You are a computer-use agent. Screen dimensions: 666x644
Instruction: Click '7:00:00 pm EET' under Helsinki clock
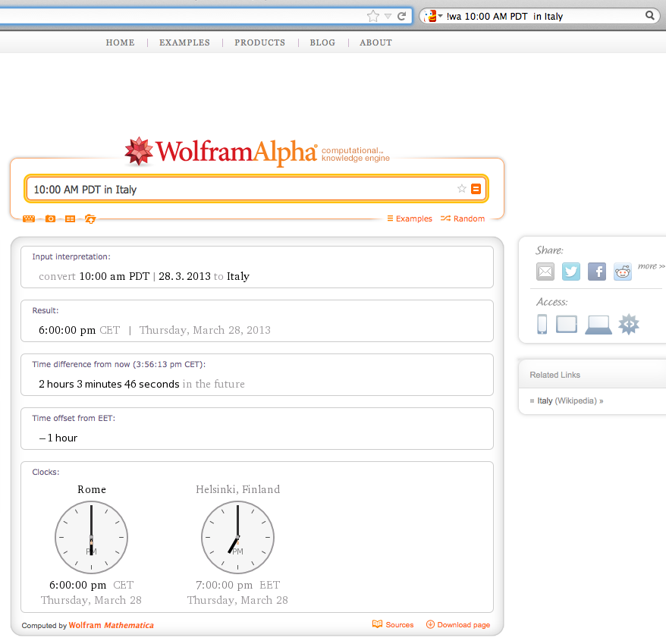[238, 585]
